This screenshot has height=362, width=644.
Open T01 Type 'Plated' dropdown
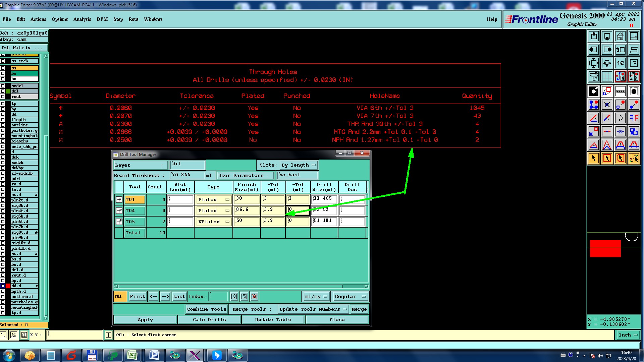(x=214, y=200)
